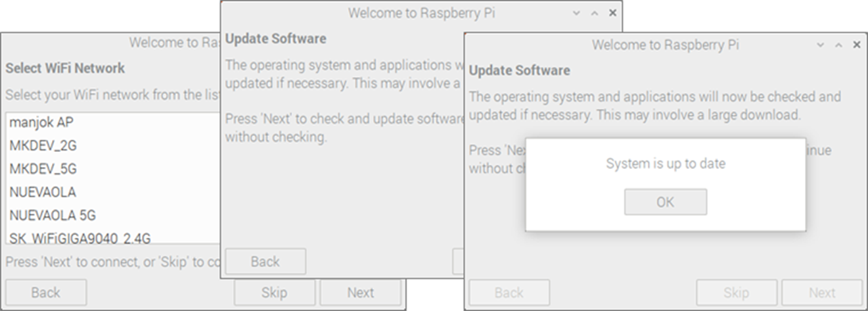
Task: Click Next in the Select WiFi Network window
Action: point(361,293)
